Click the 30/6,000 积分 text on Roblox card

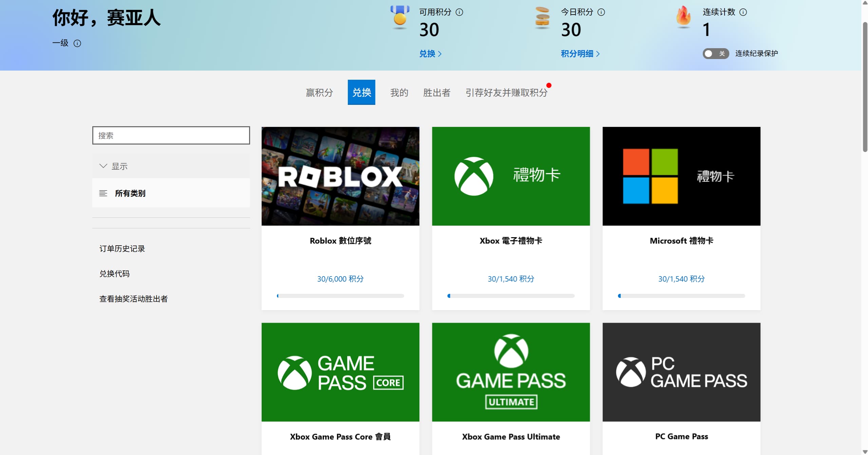[340, 279]
